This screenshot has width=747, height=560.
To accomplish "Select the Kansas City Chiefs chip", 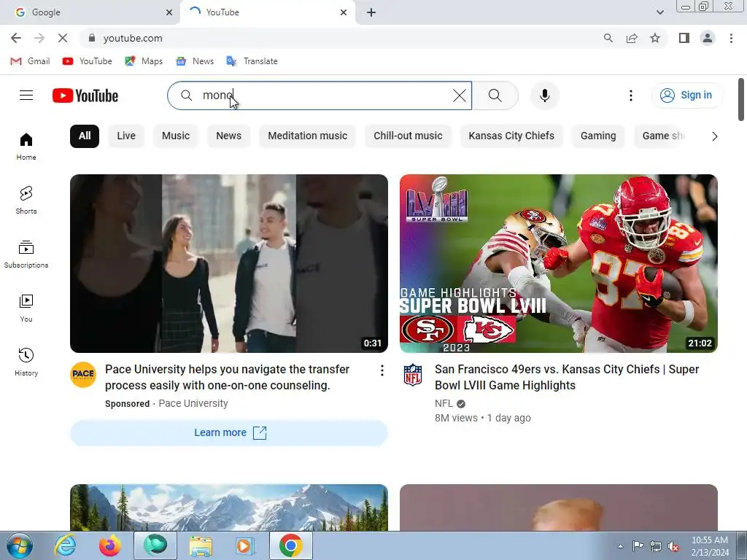I will (x=511, y=136).
